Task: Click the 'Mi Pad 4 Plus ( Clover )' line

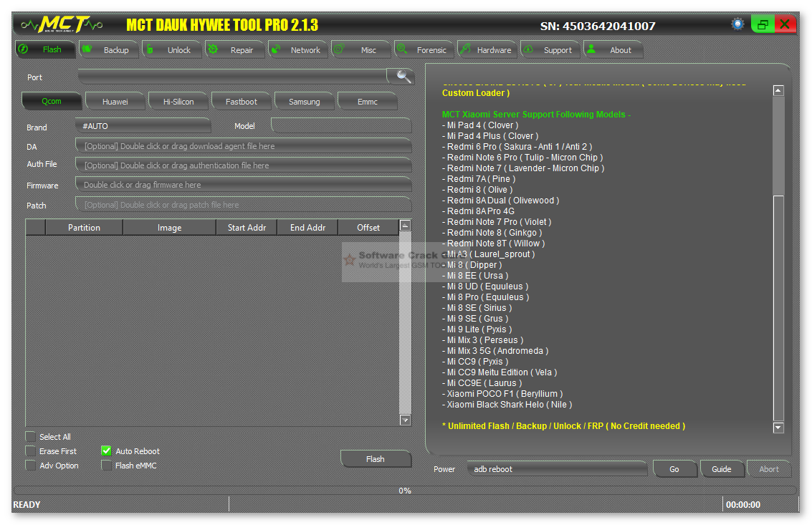Action: (490, 135)
